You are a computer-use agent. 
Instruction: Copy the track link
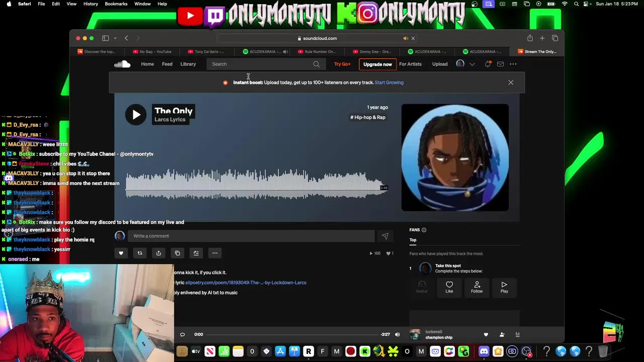pyautogui.click(x=177, y=253)
